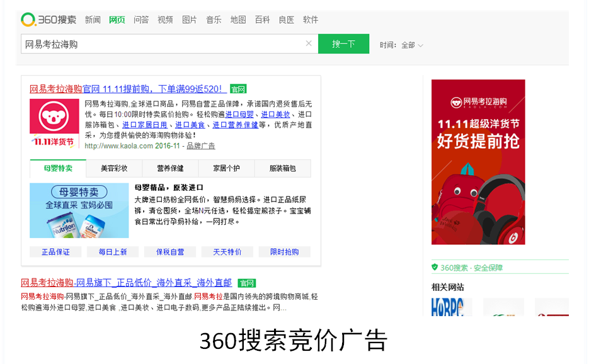The image size is (589, 364).
Task: Switch to the 新闻 tab
Action: [93, 20]
